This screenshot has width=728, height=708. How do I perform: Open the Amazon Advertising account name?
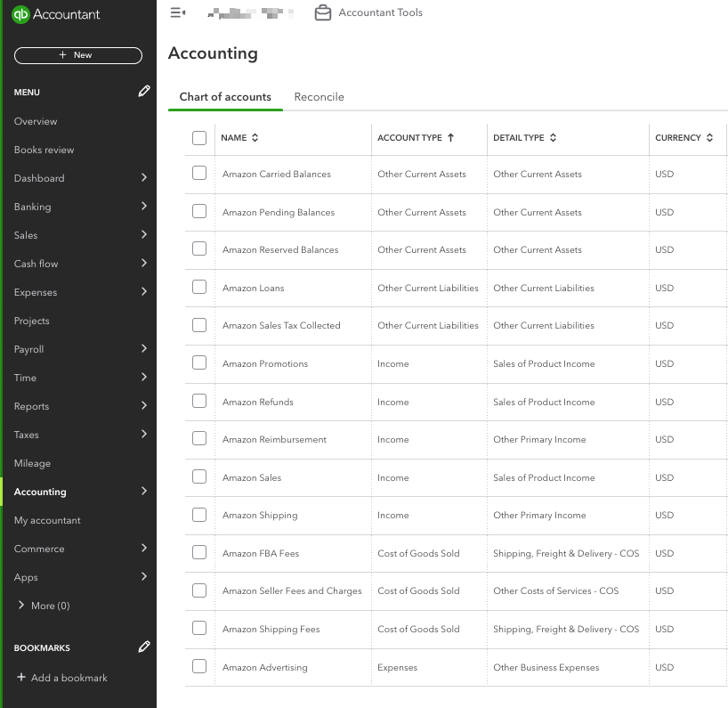[x=264, y=667]
